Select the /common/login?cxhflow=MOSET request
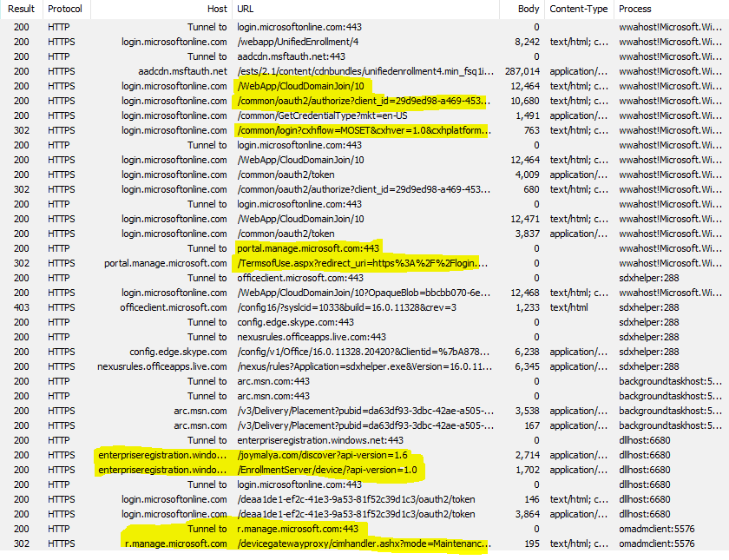 click(x=364, y=131)
